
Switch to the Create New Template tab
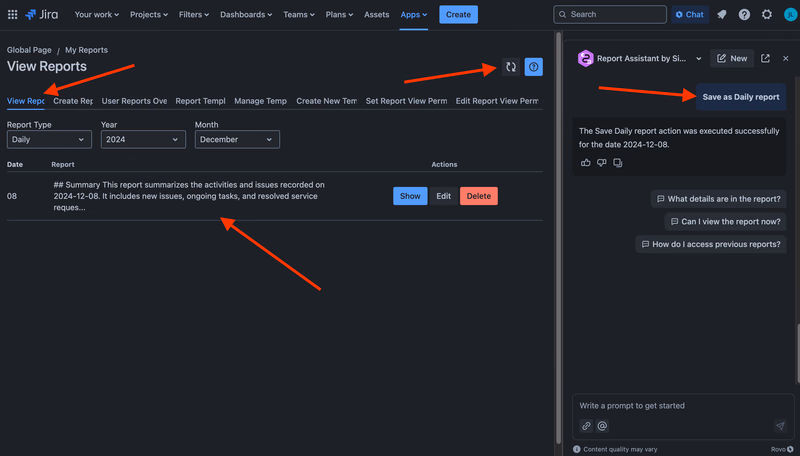[x=327, y=101]
